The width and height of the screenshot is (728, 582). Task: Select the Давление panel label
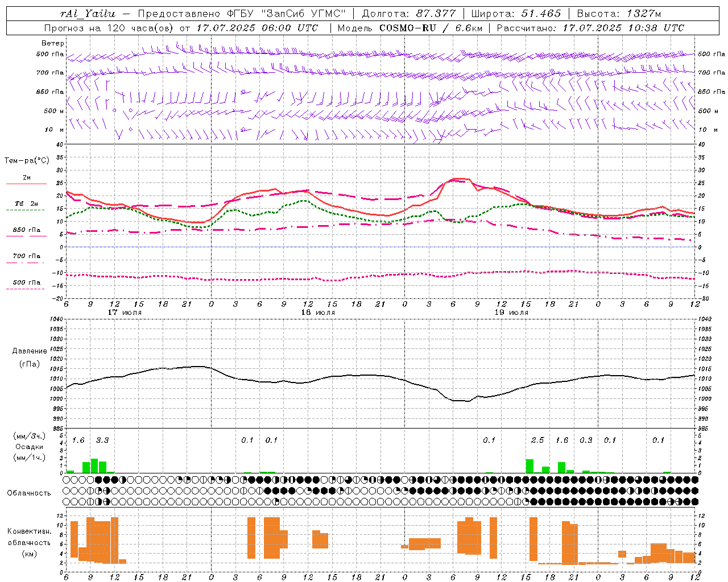(x=30, y=351)
